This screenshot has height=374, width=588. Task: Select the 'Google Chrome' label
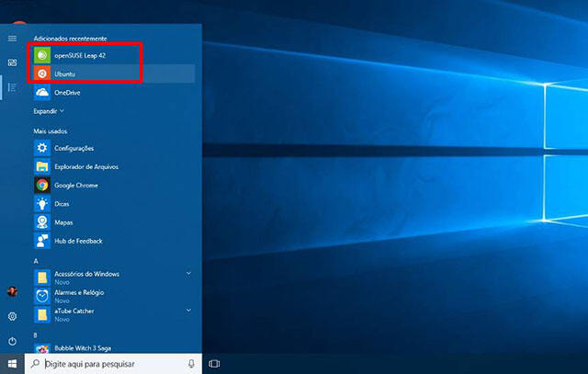point(76,186)
